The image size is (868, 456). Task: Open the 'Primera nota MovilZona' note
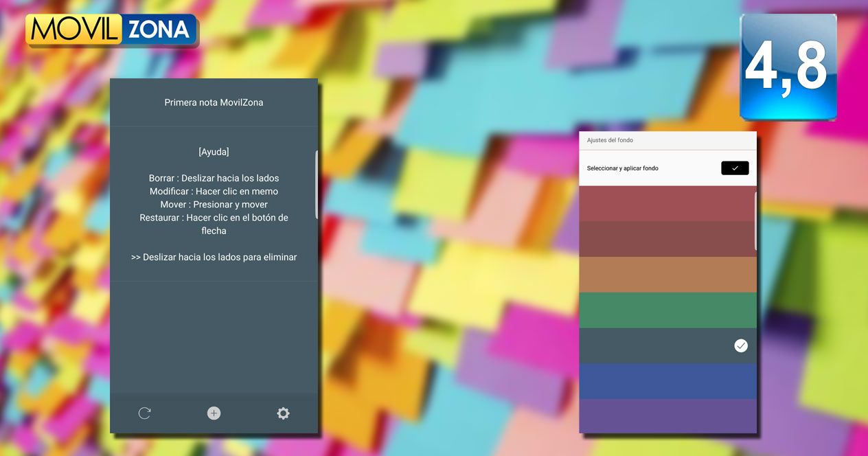[214, 102]
